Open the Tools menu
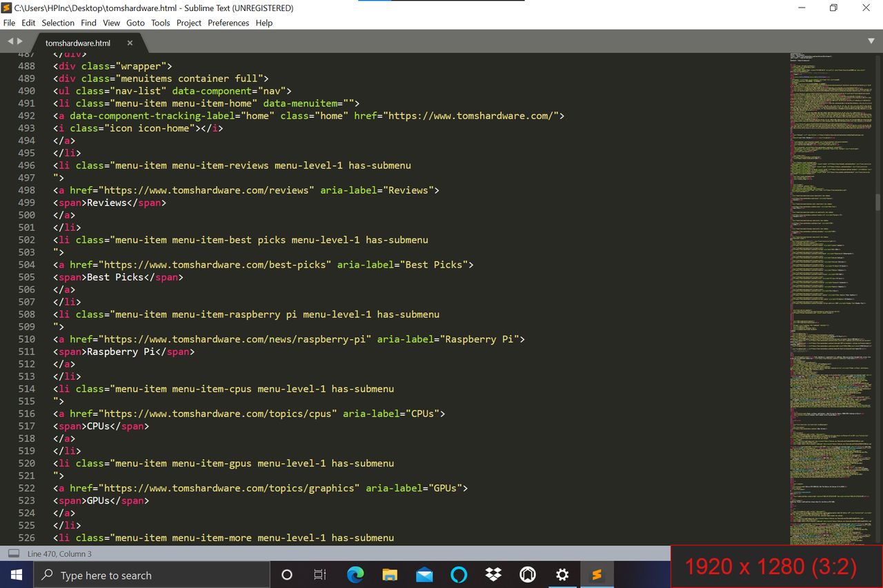The width and height of the screenshot is (883, 588). (161, 23)
